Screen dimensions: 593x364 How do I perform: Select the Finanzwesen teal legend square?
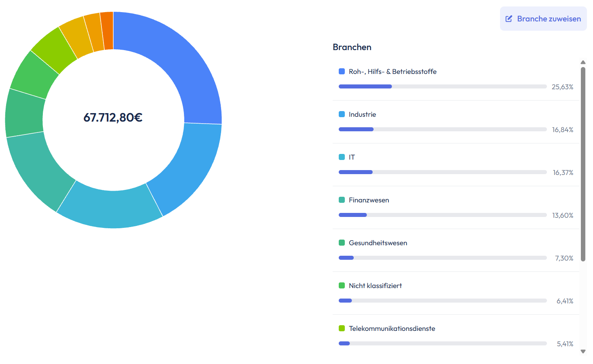coord(342,200)
